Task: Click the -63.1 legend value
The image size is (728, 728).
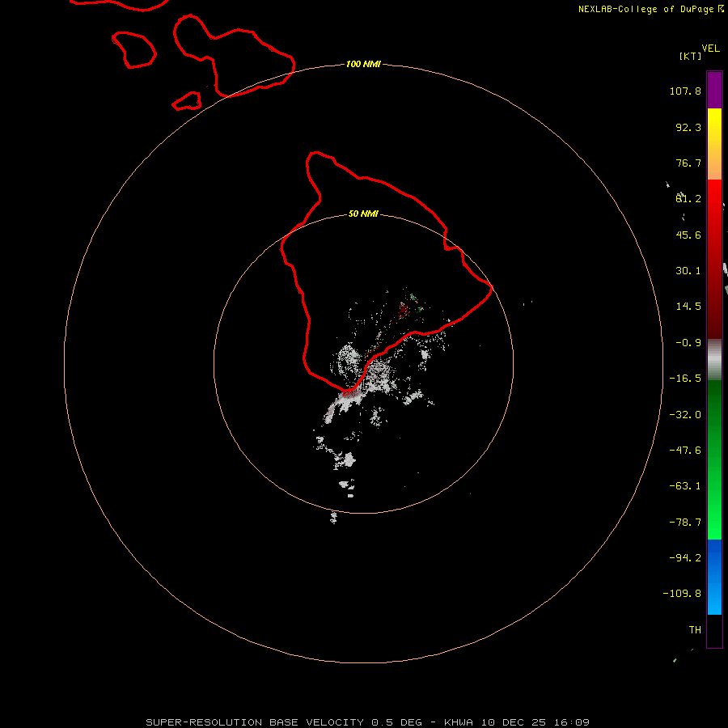Action: 685,486
